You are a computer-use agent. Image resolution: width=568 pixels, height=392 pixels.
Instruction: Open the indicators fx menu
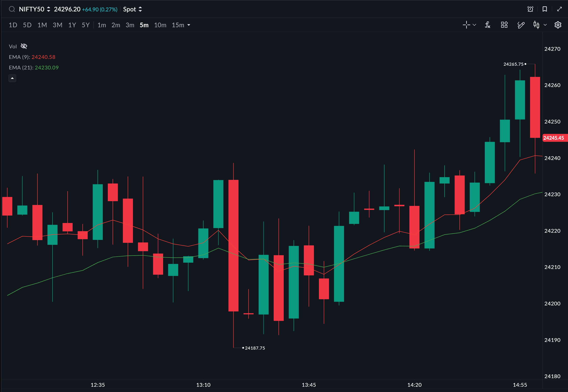coord(487,25)
